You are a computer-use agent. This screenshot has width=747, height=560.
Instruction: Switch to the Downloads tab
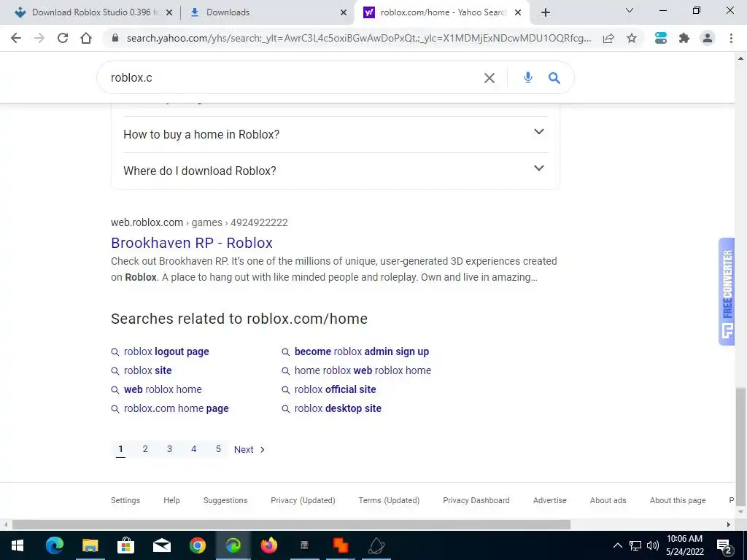coord(267,12)
